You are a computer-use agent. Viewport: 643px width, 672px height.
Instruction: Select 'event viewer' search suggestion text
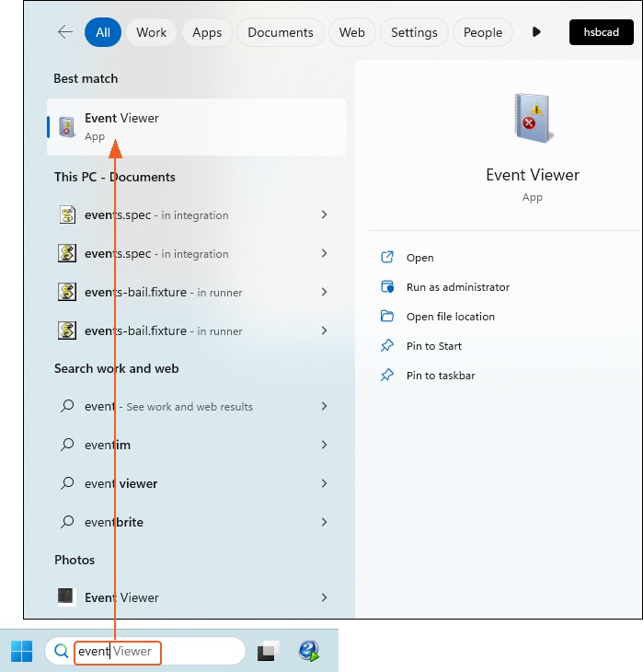coord(121,483)
